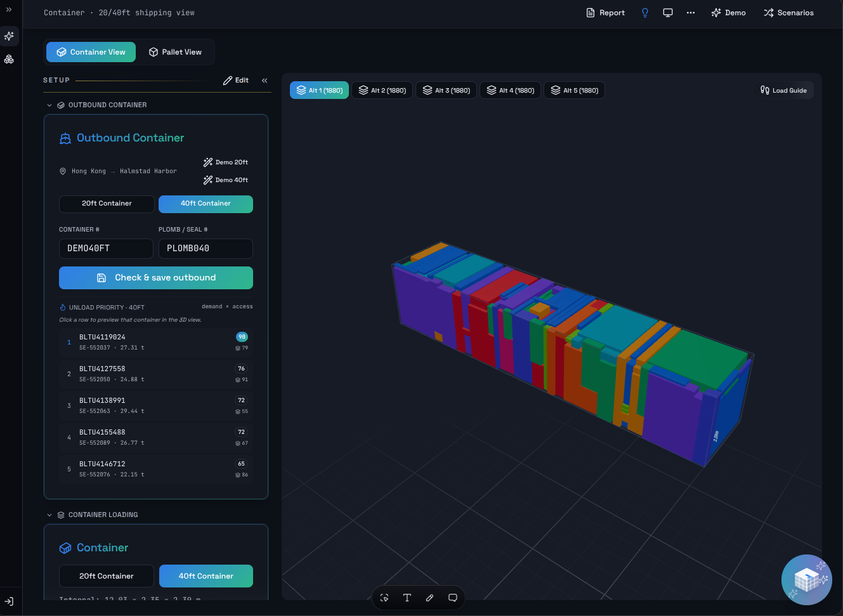The width and height of the screenshot is (843, 616).
Task: Click the location pin by Hong Kong
Action: point(63,171)
